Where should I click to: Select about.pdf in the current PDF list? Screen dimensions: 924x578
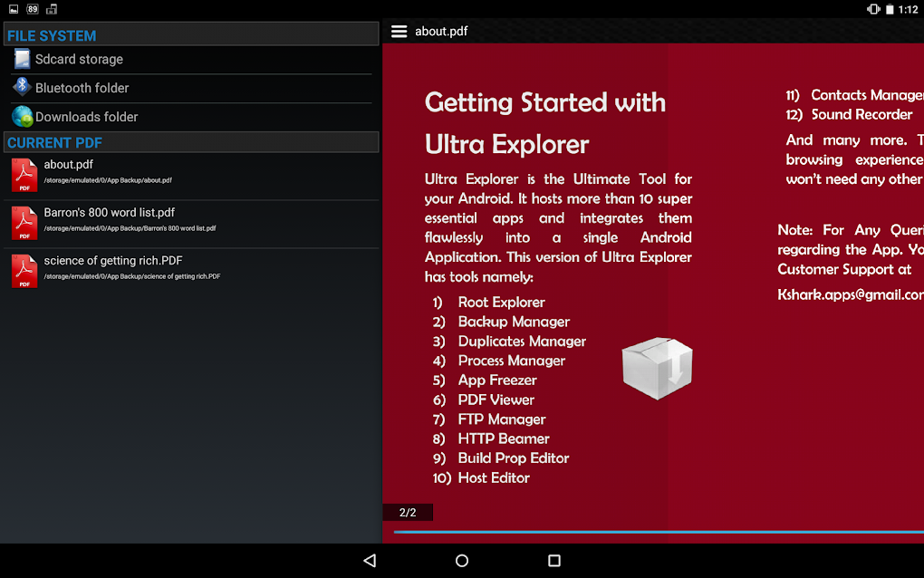[191, 176]
